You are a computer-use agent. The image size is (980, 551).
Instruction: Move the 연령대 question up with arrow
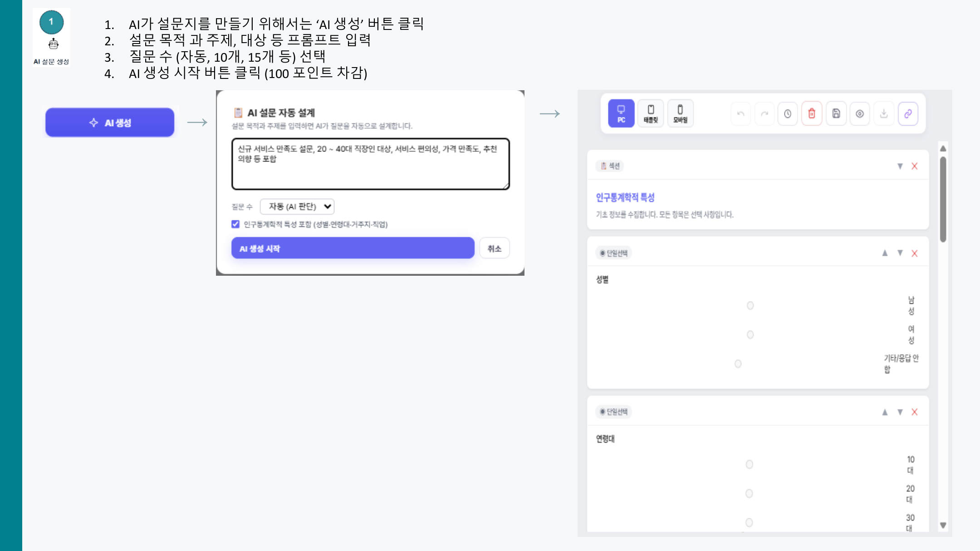[x=885, y=412]
